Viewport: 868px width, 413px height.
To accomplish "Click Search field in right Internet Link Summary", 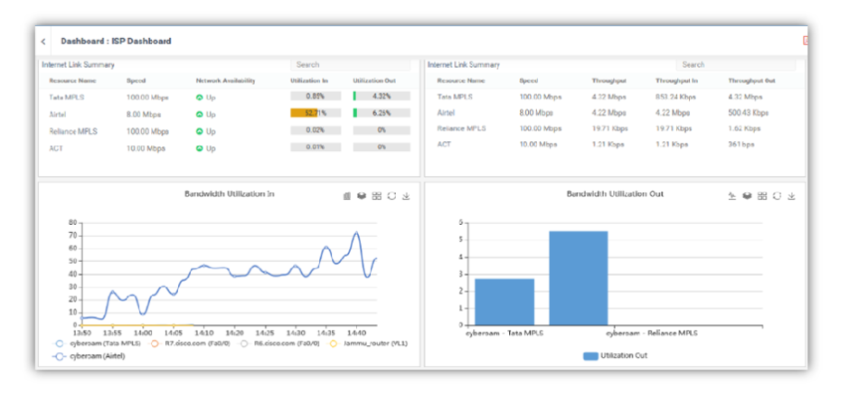I will (x=736, y=65).
